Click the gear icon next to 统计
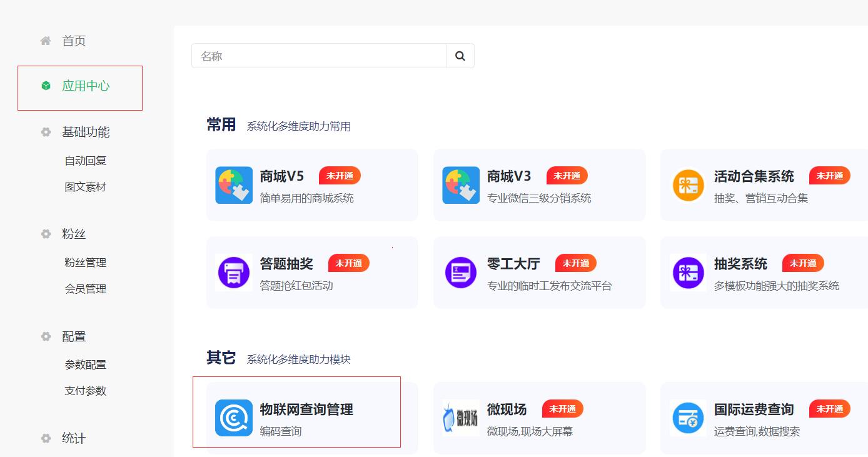 46,438
